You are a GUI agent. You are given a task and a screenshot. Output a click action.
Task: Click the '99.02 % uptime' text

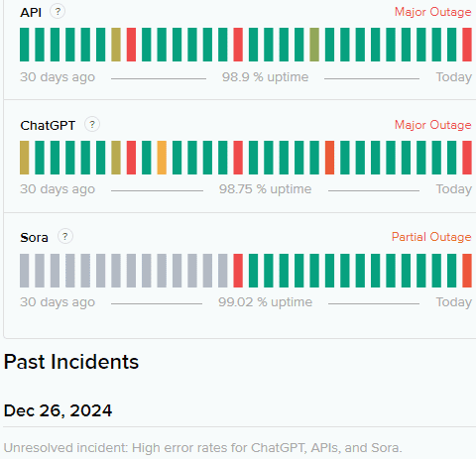(x=265, y=302)
